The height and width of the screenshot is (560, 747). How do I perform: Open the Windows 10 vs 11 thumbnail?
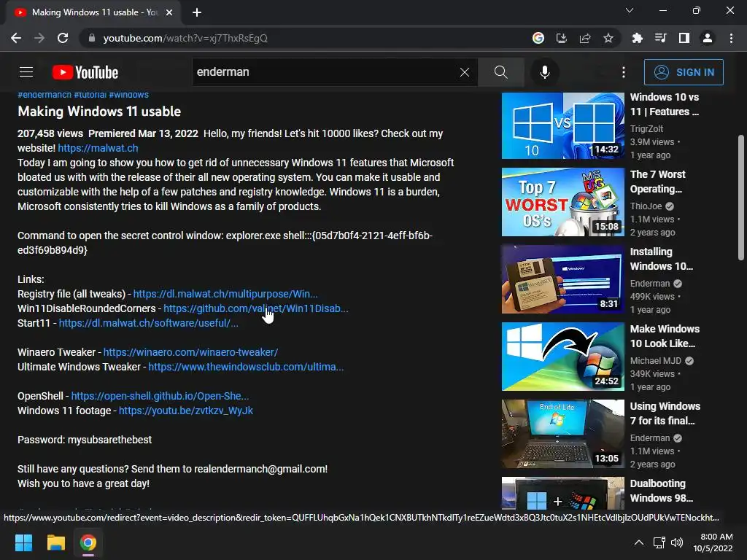click(x=562, y=125)
